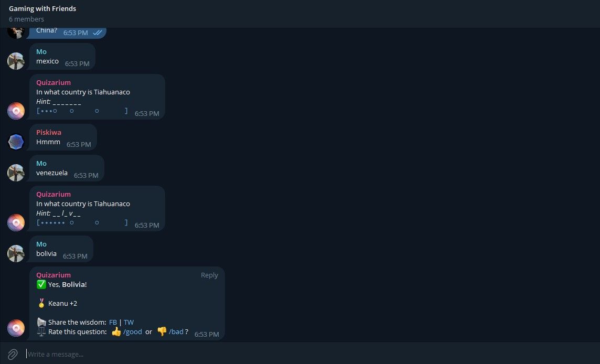
Task: Click the TW share link
Action: pyautogui.click(x=128, y=322)
